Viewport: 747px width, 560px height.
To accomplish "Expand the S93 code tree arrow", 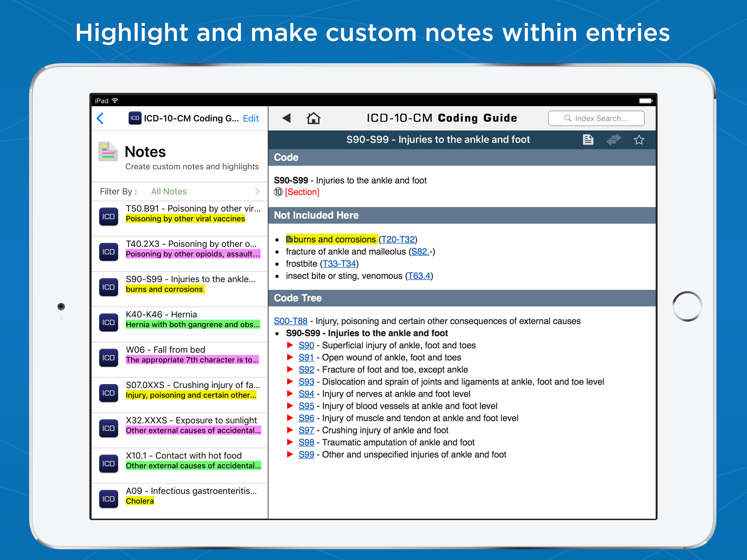I will 290,381.
